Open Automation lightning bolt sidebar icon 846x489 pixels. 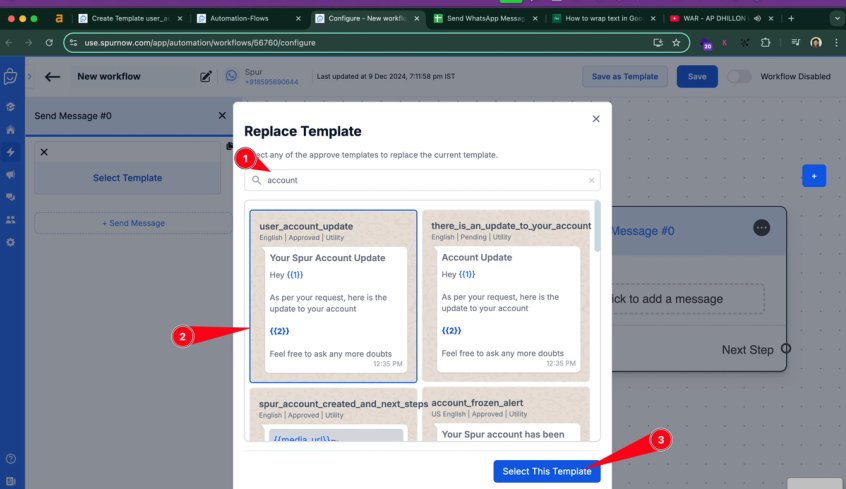click(10, 152)
